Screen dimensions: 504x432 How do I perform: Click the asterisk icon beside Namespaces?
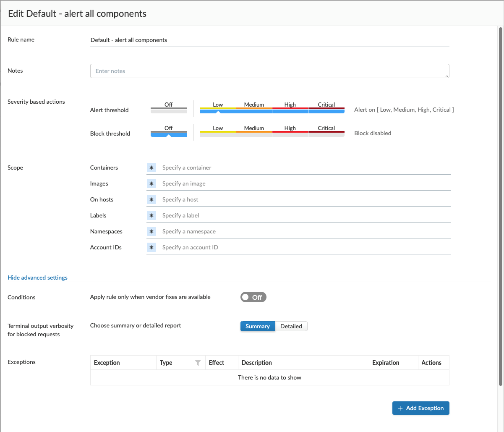pos(151,231)
